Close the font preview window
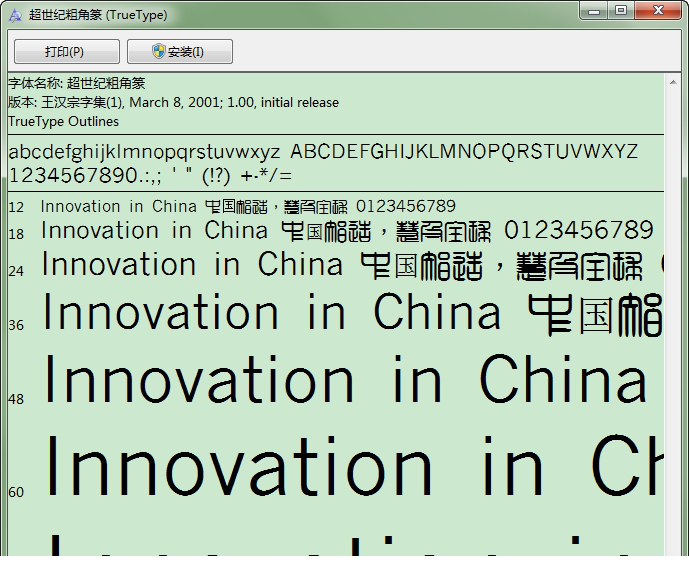Image resolution: width=689 pixels, height=578 pixels. pos(658,11)
